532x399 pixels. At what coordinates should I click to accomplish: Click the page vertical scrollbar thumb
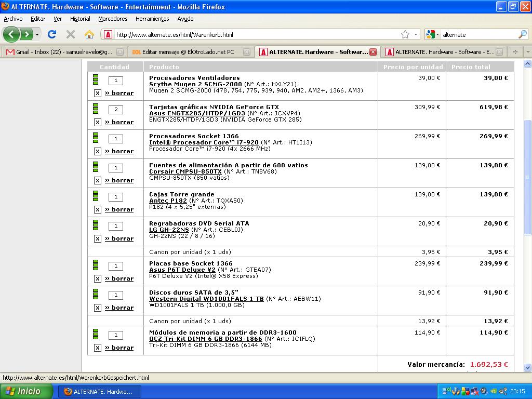click(528, 177)
